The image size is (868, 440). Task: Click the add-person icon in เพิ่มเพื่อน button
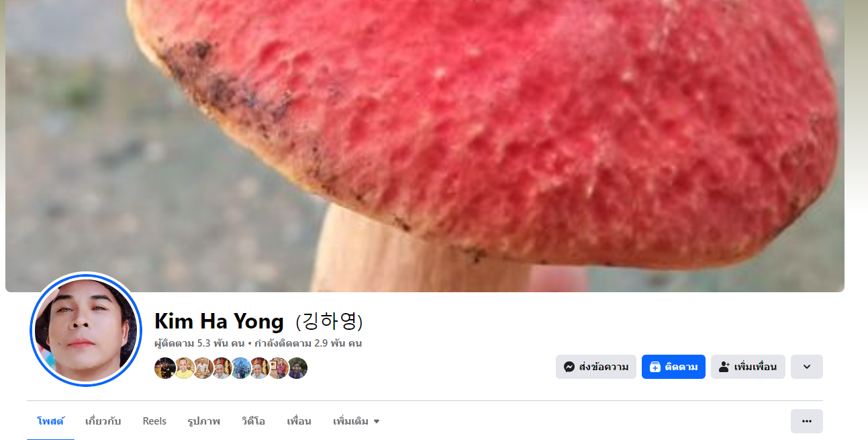click(x=724, y=367)
